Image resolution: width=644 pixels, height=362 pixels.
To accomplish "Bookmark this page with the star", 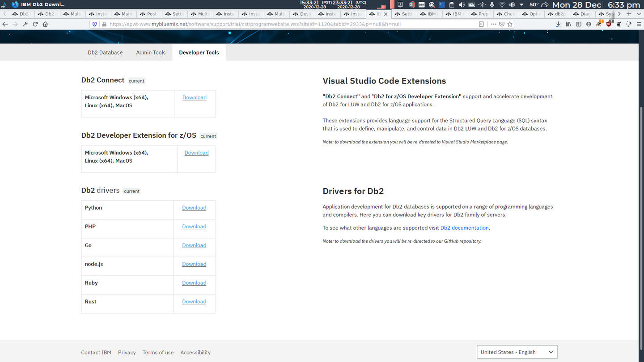I will coord(510,24).
